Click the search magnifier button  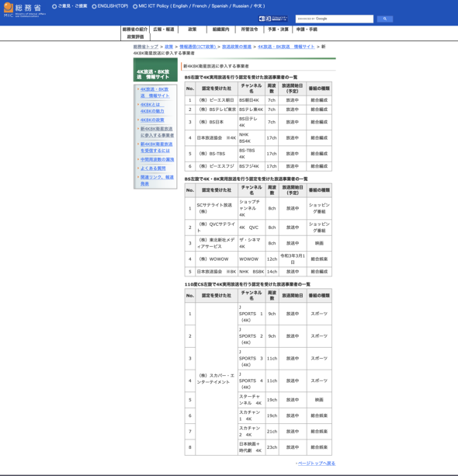(x=385, y=19)
